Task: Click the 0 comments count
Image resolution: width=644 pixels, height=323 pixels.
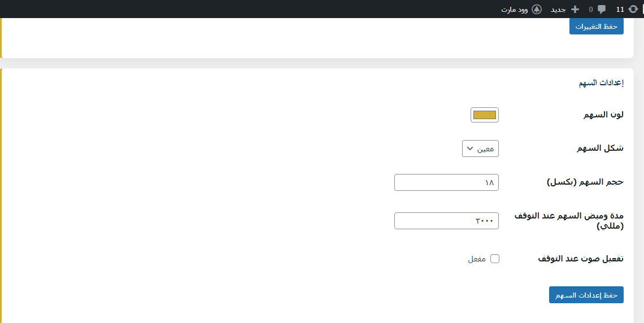Action: (591, 10)
